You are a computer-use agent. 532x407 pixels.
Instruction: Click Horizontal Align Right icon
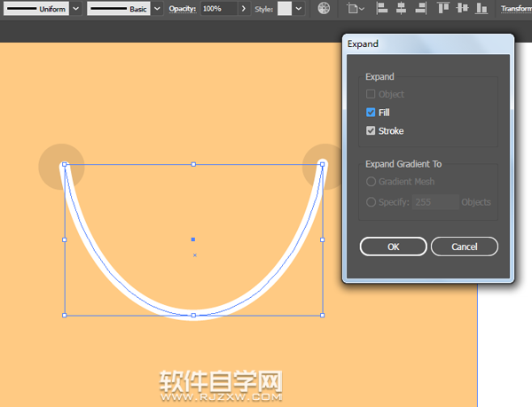(421, 8)
